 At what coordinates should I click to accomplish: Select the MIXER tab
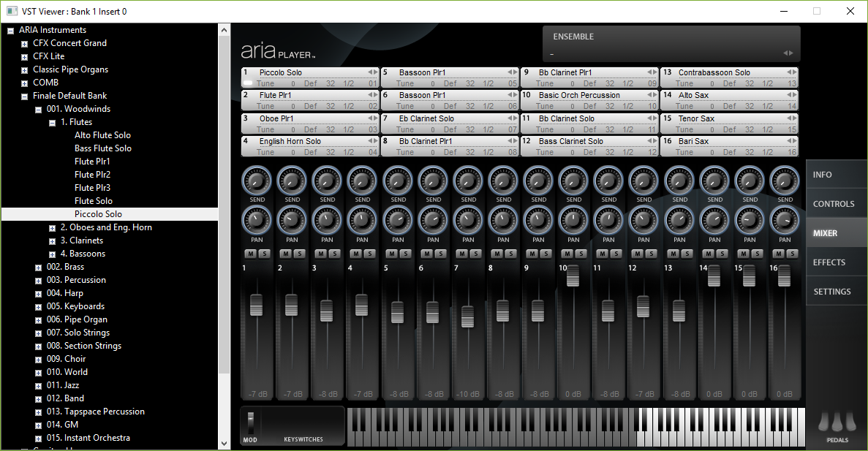[x=837, y=233]
